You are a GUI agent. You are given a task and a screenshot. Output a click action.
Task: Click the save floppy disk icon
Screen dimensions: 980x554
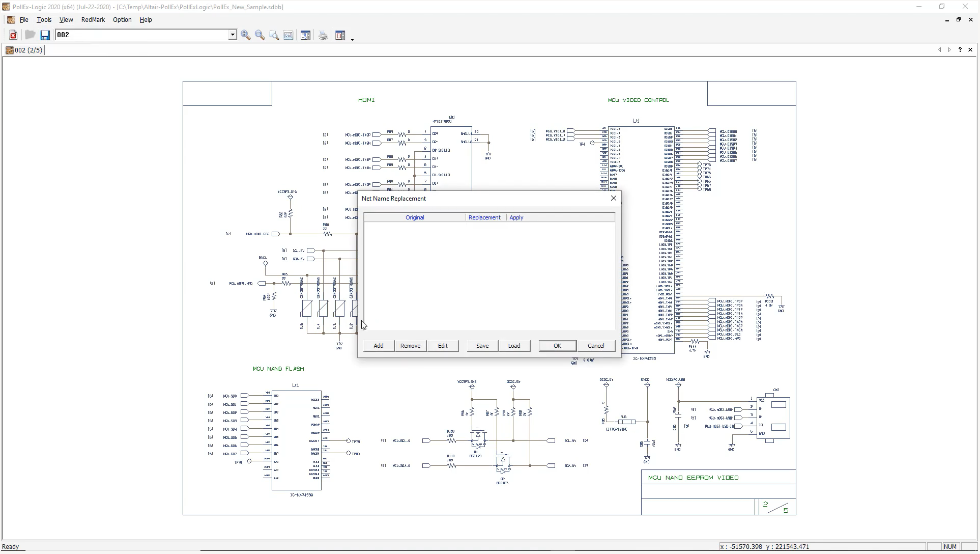45,35
